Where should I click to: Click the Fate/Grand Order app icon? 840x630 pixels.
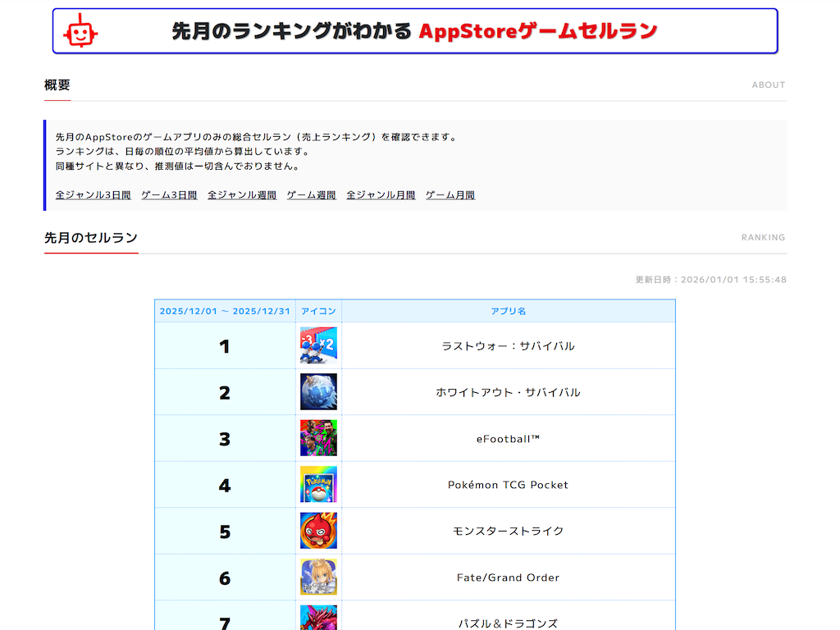(318, 577)
